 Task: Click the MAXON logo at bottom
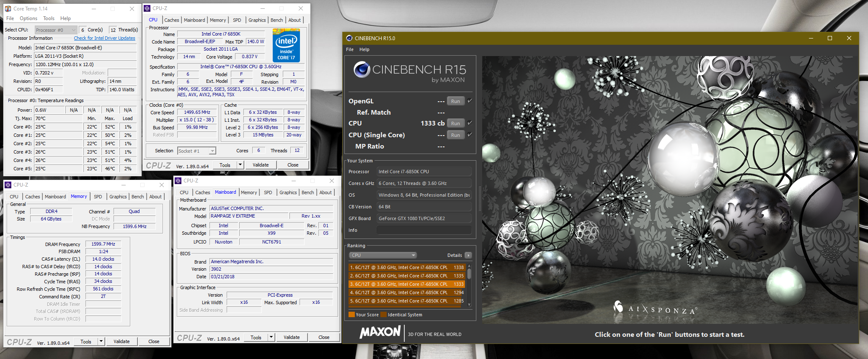380,332
